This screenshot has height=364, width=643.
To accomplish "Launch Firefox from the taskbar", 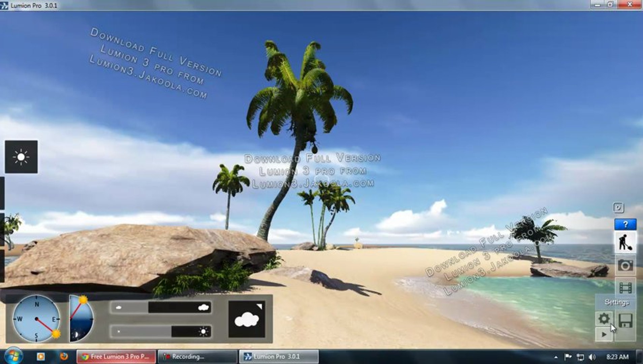I will tap(64, 356).
